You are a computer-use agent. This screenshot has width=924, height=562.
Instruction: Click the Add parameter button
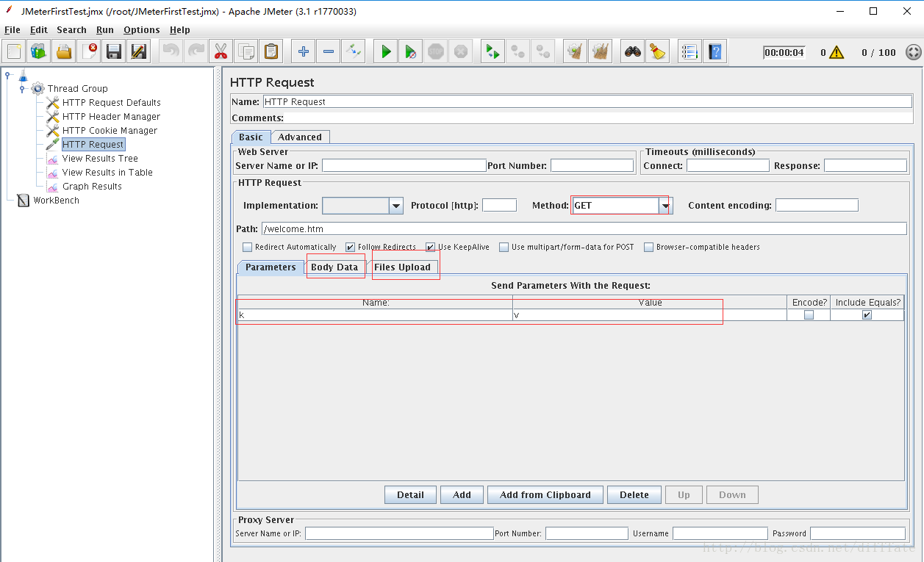click(x=462, y=495)
